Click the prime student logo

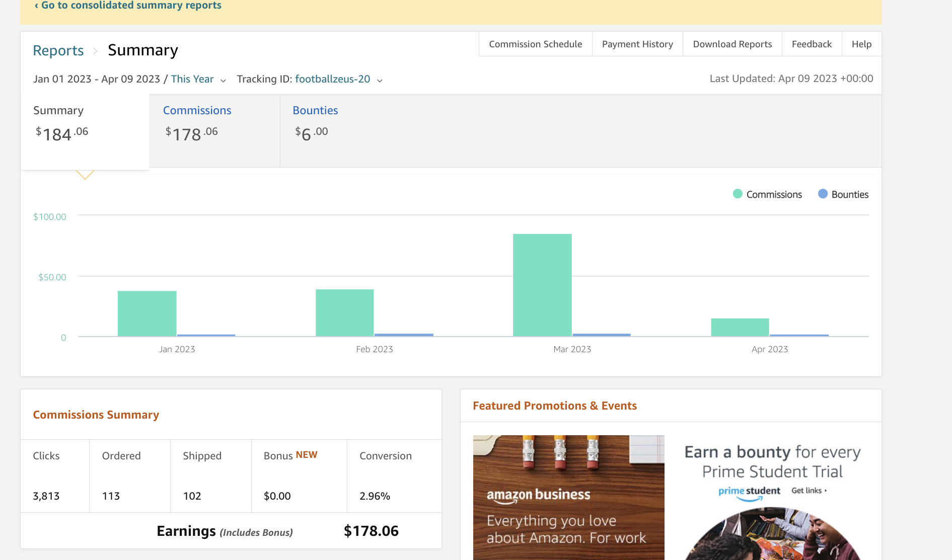pos(749,493)
